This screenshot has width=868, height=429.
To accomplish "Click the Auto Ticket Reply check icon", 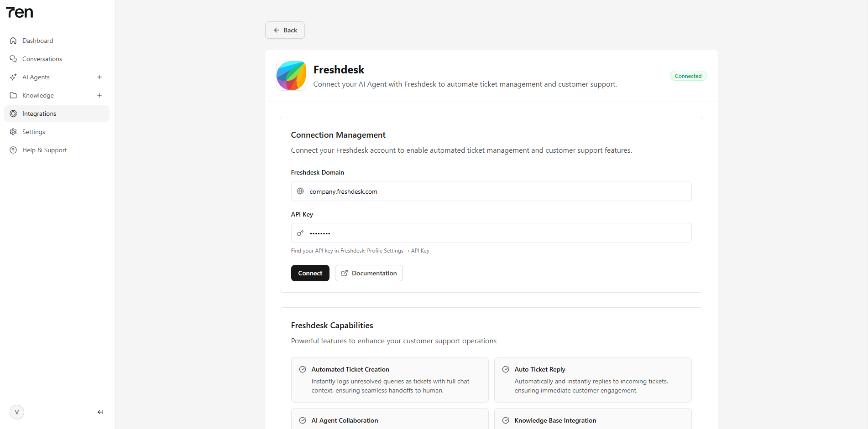I will point(506,369).
